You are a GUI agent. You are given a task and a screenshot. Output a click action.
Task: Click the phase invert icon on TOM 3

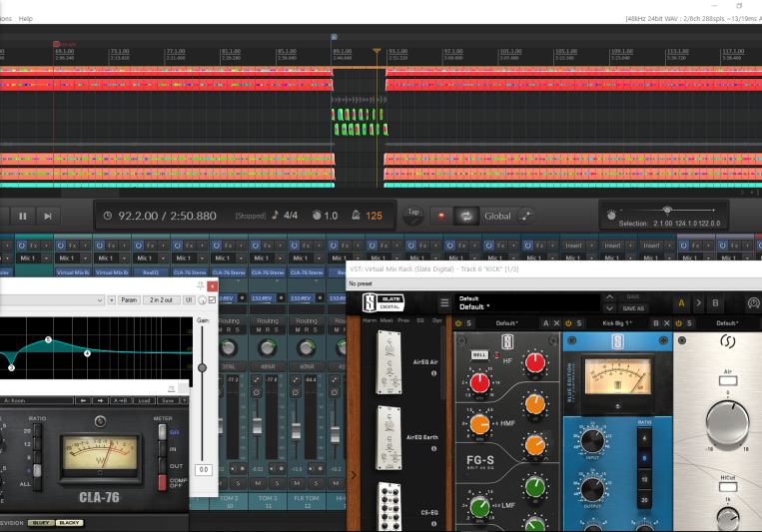click(257, 391)
